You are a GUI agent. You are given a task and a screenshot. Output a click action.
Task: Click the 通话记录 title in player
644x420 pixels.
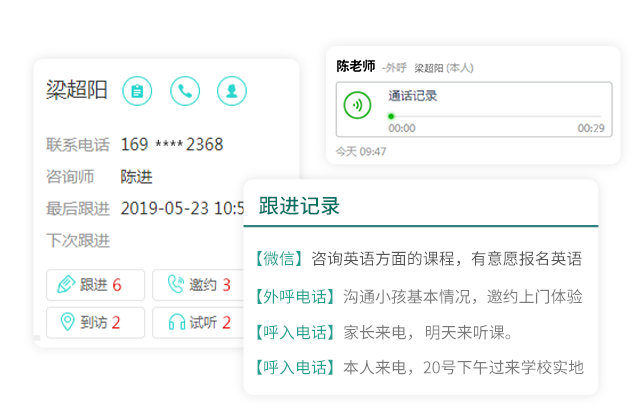click(413, 96)
